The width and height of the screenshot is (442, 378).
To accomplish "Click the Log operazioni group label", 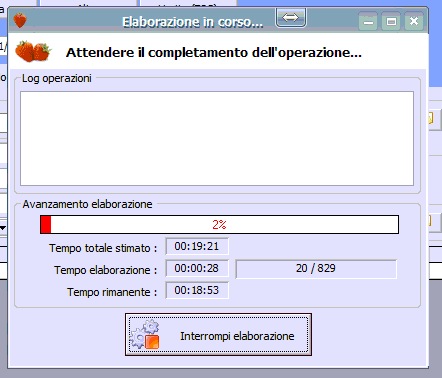I will [x=57, y=78].
